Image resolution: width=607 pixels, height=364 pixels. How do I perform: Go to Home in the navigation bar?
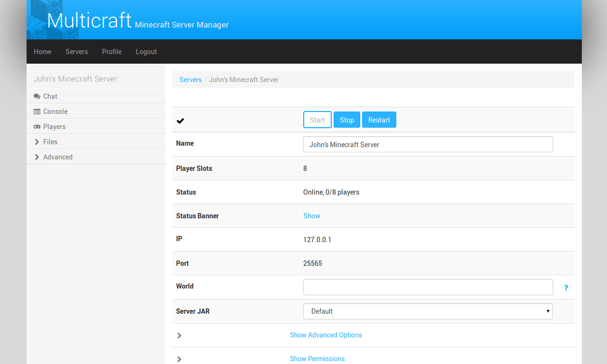point(43,52)
